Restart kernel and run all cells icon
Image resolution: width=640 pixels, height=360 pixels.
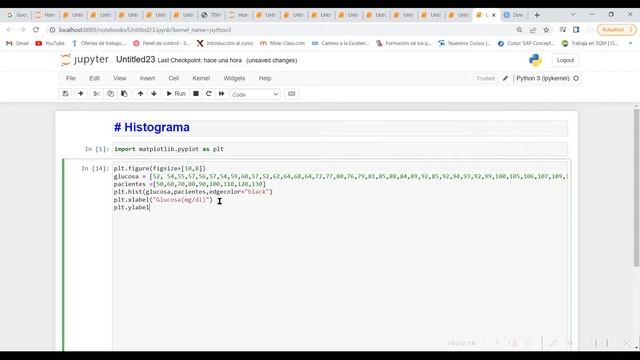coord(221,94)
